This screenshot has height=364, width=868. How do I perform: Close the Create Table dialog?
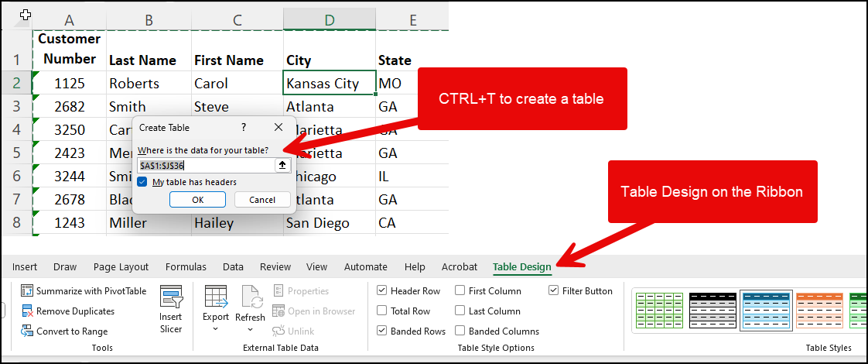(x=279, y=128)
